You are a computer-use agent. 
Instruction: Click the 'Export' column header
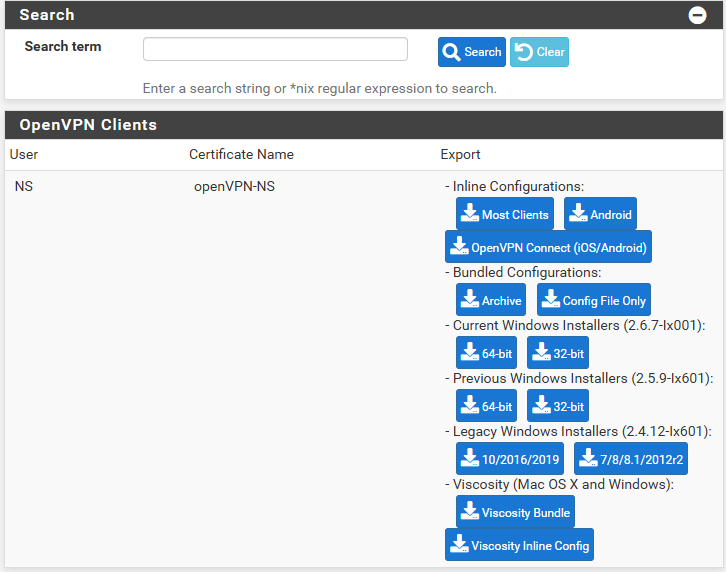[460, 154]
